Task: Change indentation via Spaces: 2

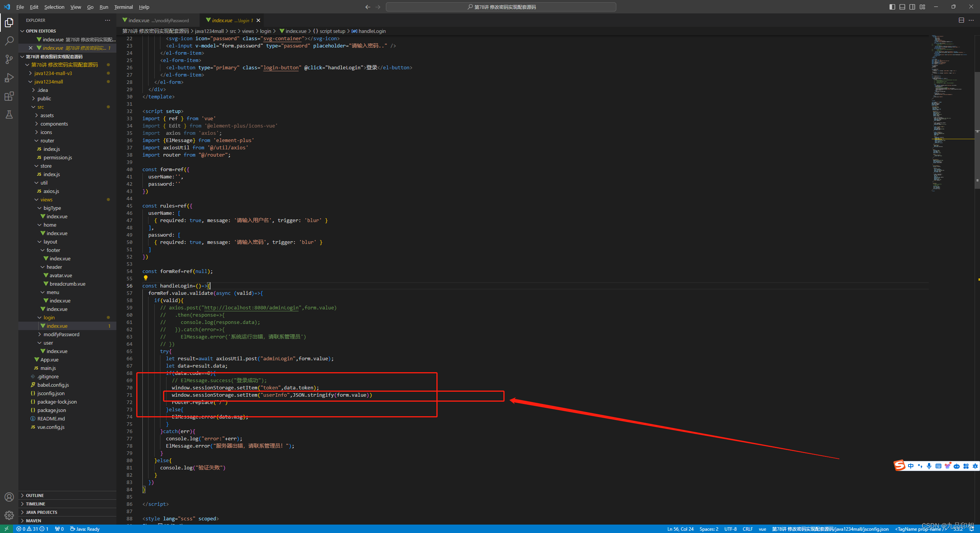Action: click(709, 529)
